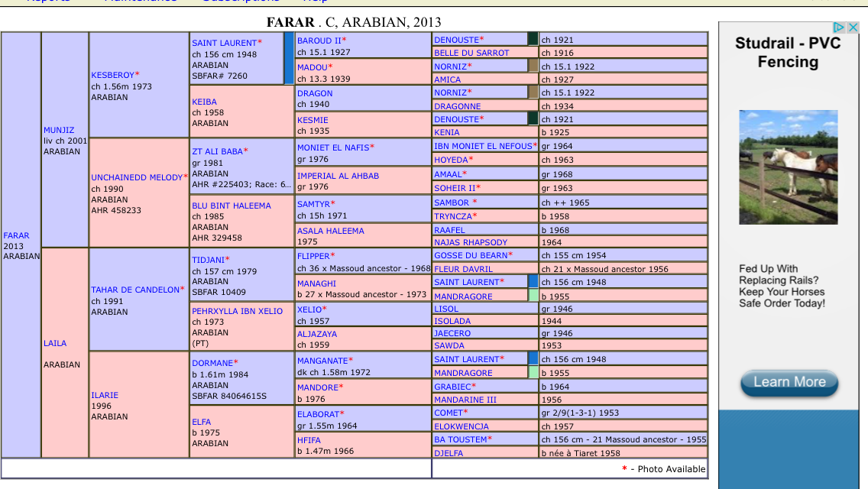Open the ISOLADA pedigree link

coord(452,321)
